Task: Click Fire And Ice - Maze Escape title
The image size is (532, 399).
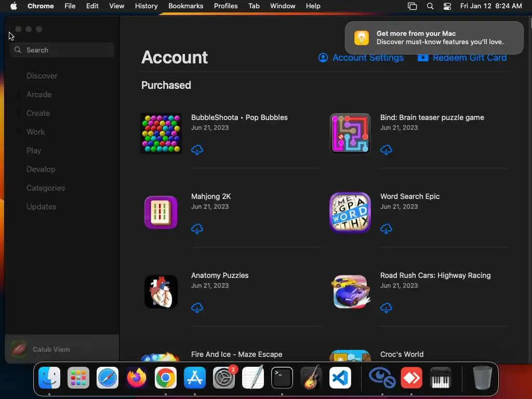Action: coord(236,354)
